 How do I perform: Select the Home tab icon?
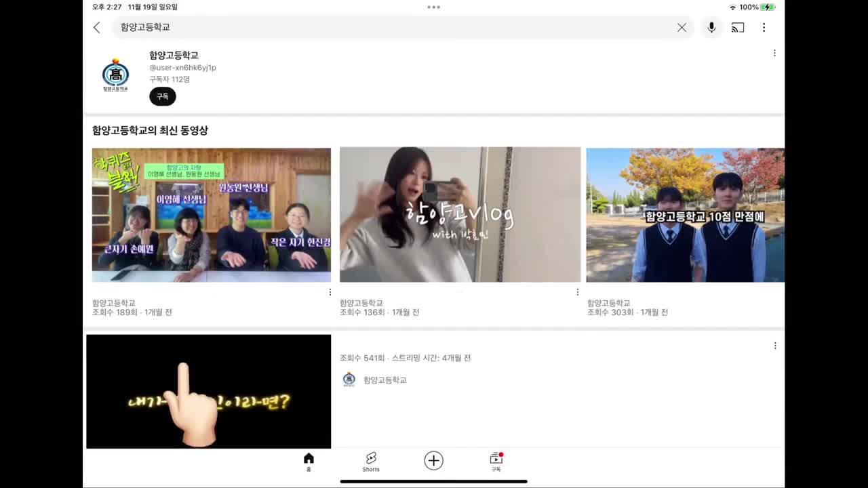pyautogui.click(x=309, y=460)
